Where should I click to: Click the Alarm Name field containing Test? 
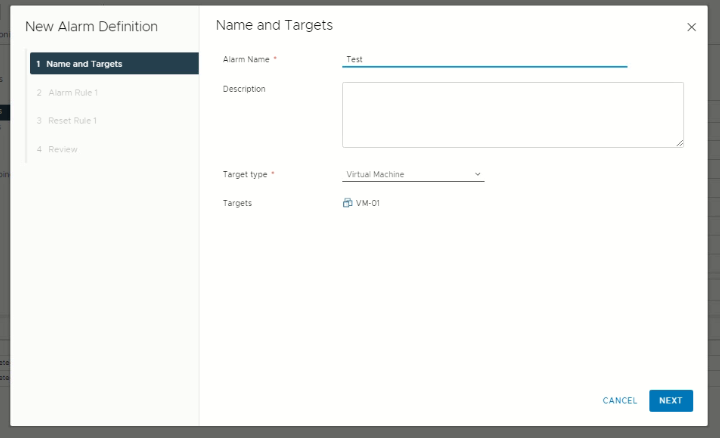pyautogui.click(x=484, y=59)
